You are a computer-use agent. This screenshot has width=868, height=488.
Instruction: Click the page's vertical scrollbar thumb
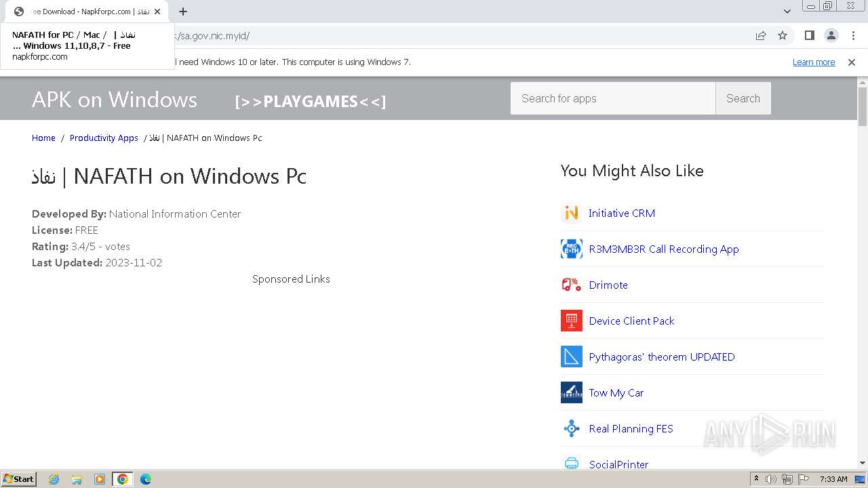coord(862,107)
